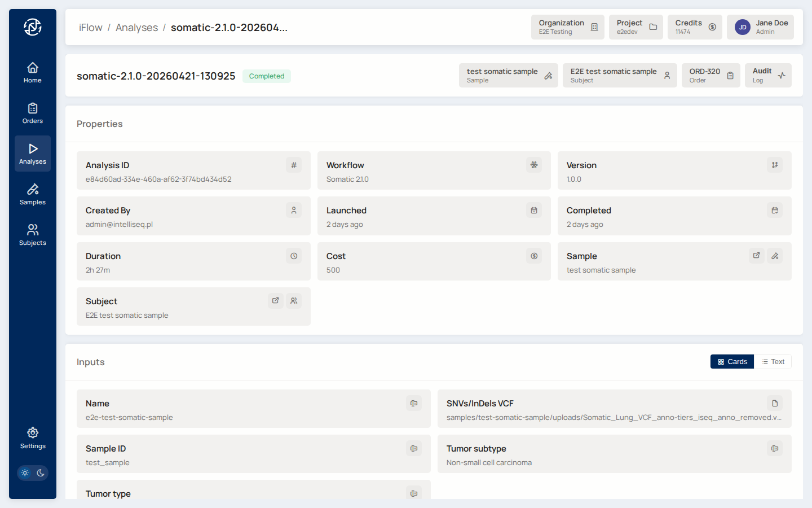Image resolution: width=812 pixels, height=508 pixels.
Task: Open the Organization E2E Testing selector
Action: (x=567, y=27)
